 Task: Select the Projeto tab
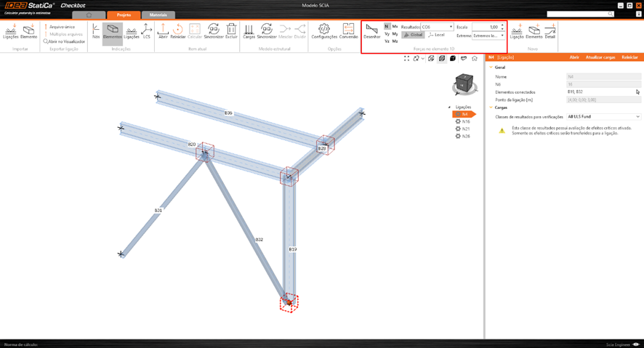click(x=124, y=15)
